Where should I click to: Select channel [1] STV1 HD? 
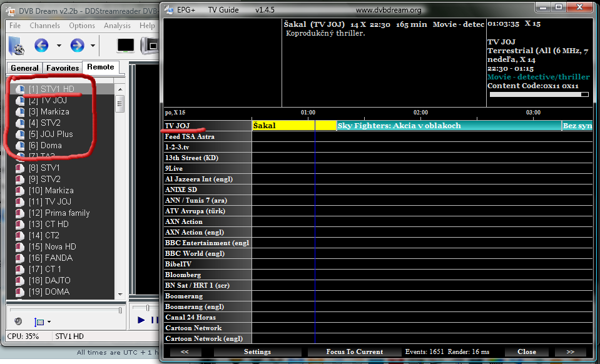pyautogui.click(x=61, y=89)
